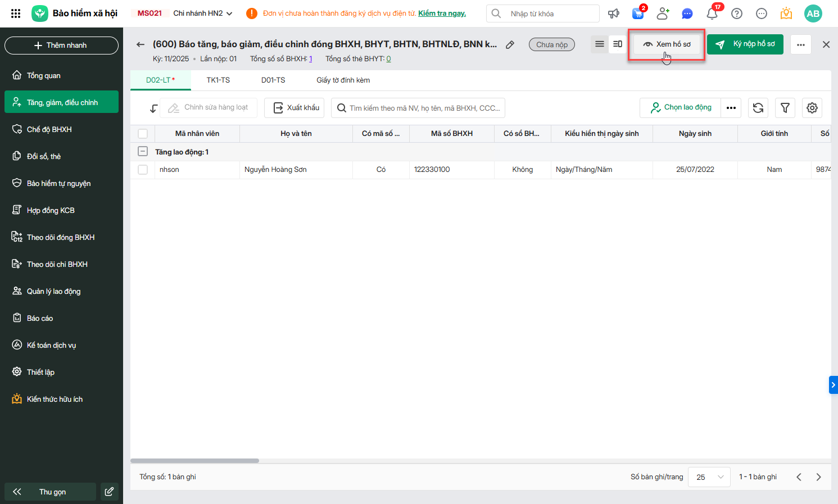Click Xem hồ sơ to view record
This screenshot has width=838, height=504.
coord(667,44)
